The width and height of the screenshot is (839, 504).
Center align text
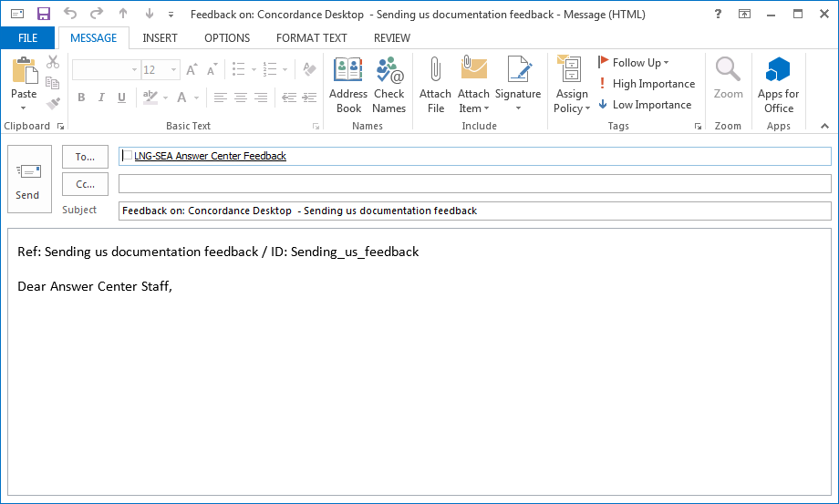tap(240, 98)
